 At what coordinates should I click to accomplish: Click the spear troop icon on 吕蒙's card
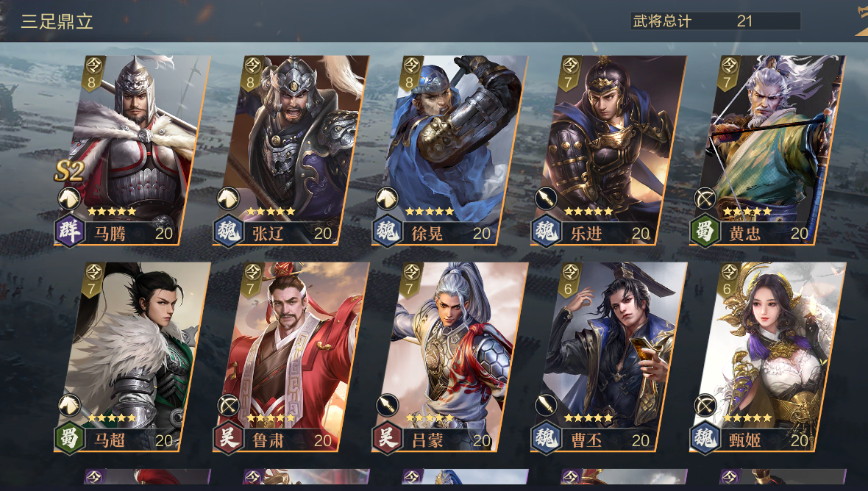point(387,405)
